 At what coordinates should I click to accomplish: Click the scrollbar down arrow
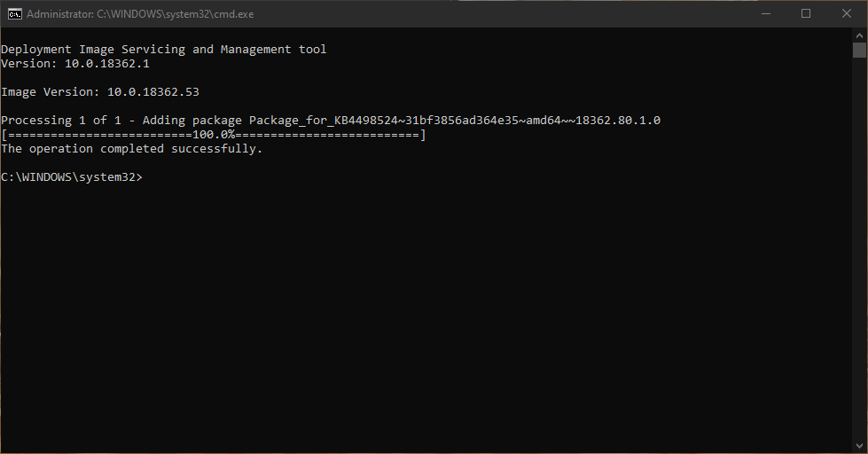[859, 446]
